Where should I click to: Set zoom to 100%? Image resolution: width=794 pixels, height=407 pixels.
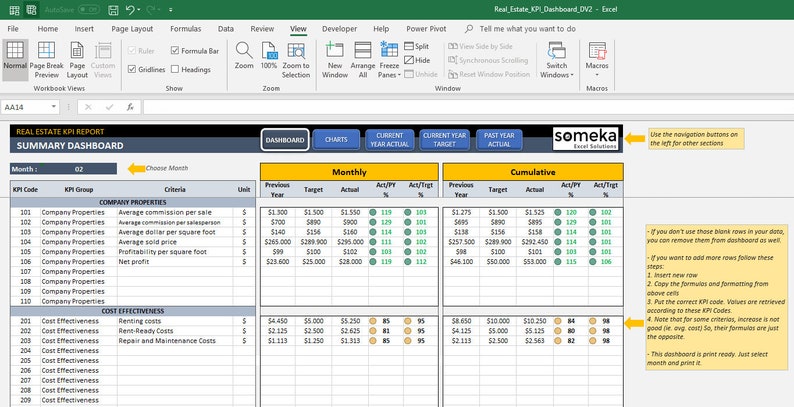(x=269, y=56)
